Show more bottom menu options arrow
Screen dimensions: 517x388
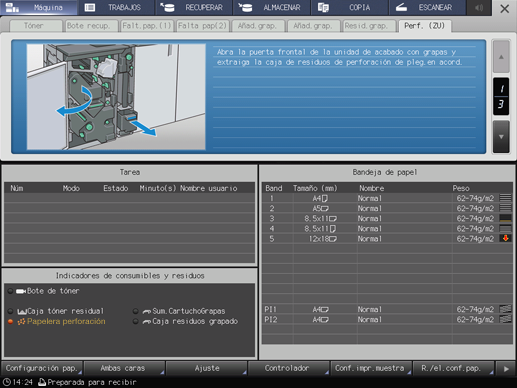tap(506, 369)
